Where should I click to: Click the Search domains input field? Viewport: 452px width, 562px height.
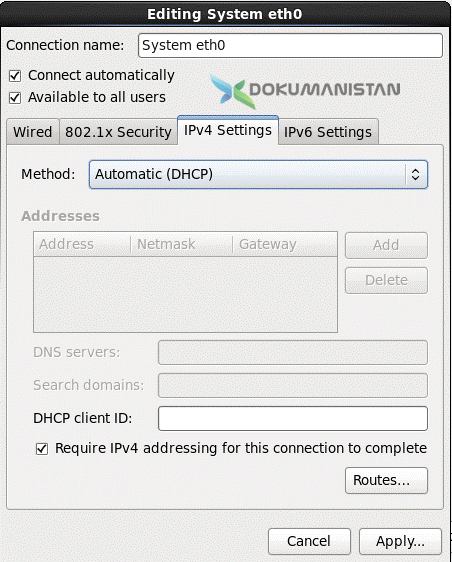293,385
